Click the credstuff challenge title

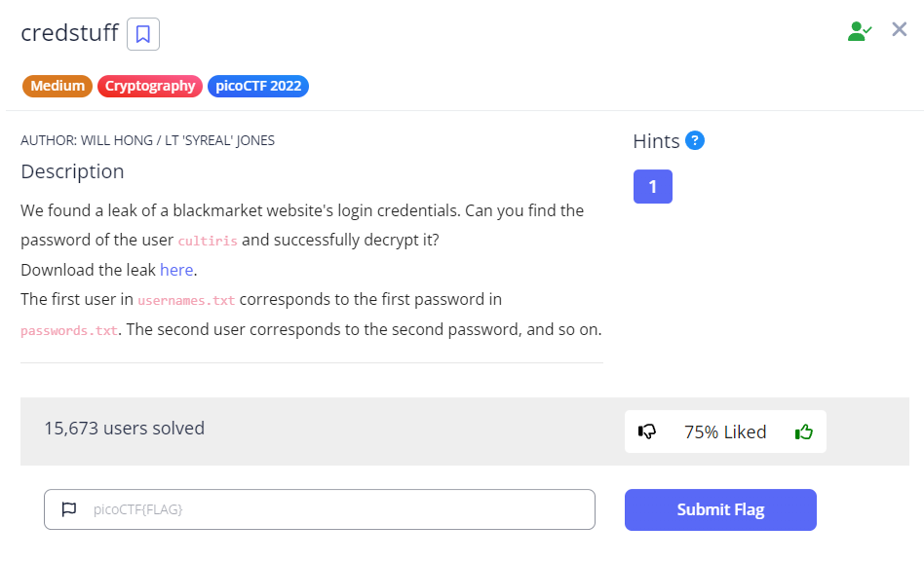click(69, 33)
